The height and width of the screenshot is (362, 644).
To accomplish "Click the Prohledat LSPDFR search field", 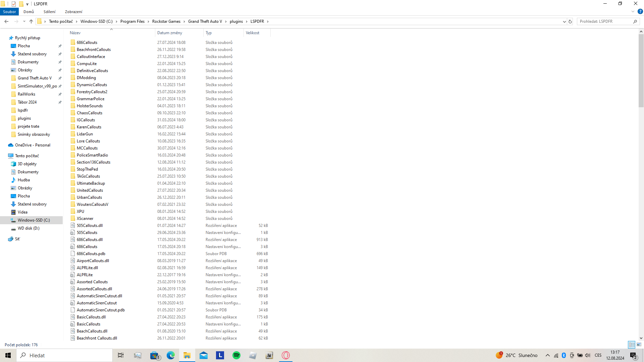I will (604, 21).
